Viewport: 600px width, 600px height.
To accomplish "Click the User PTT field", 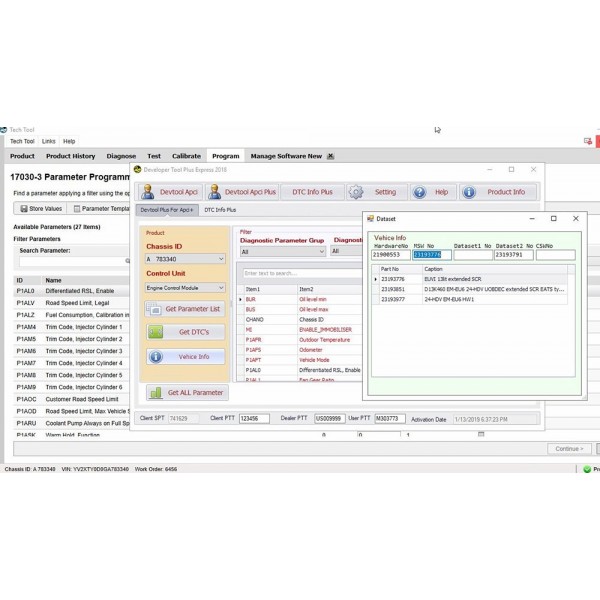I will (x=390, y=419).
